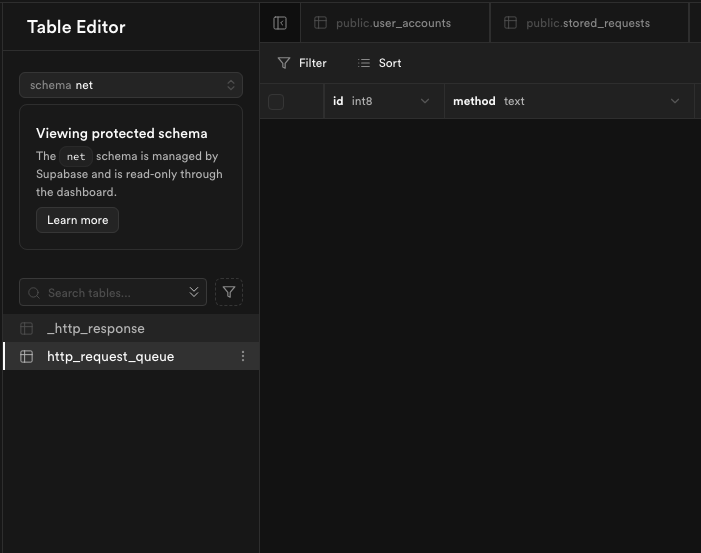Click the Filter funnel icon in toolbar
The height and width of the screenshot is (553, 701).
(284, 63)
